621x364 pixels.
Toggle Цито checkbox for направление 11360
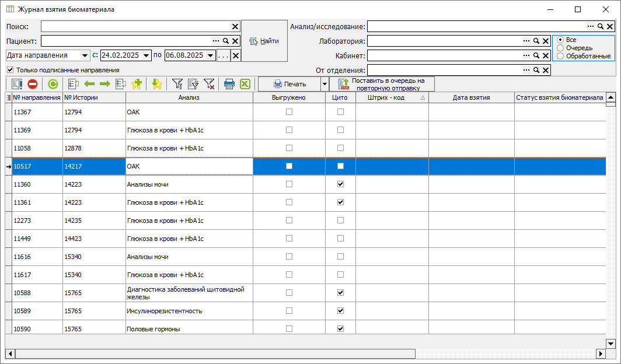pos(341,184)
